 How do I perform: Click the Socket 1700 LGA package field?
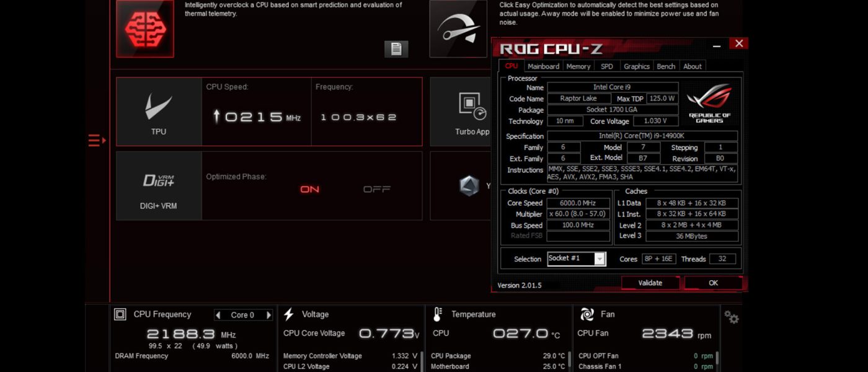[613, 110]
